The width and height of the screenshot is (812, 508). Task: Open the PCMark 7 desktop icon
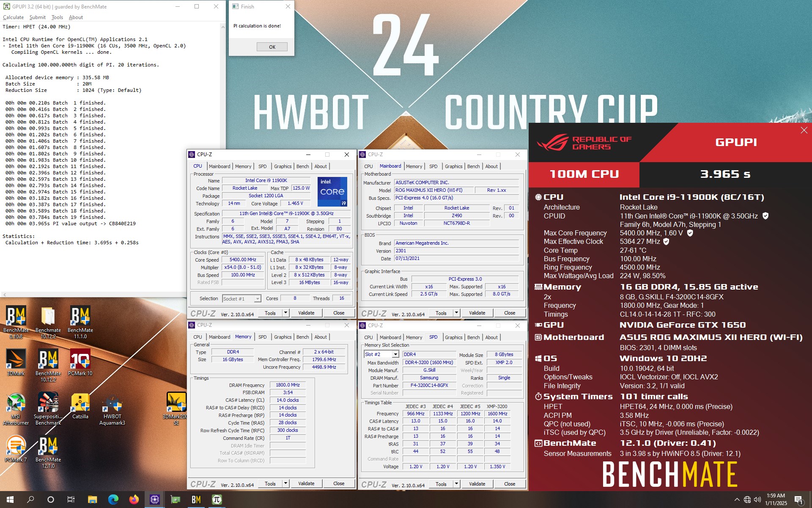(16, 449)
